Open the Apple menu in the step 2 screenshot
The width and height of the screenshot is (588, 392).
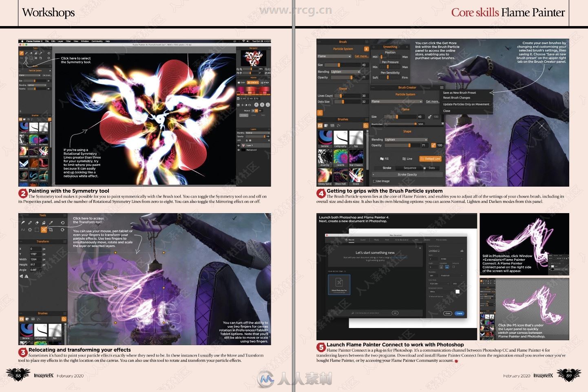point(22,41)
